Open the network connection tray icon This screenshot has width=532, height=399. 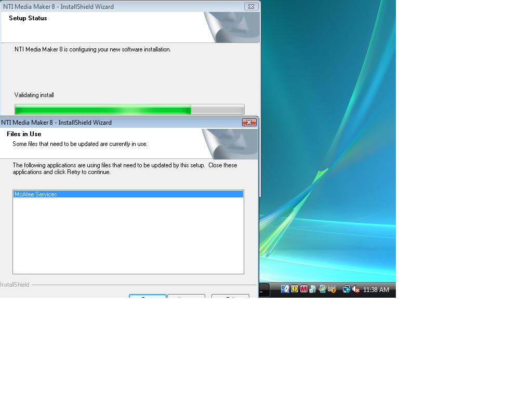[346, 289]
